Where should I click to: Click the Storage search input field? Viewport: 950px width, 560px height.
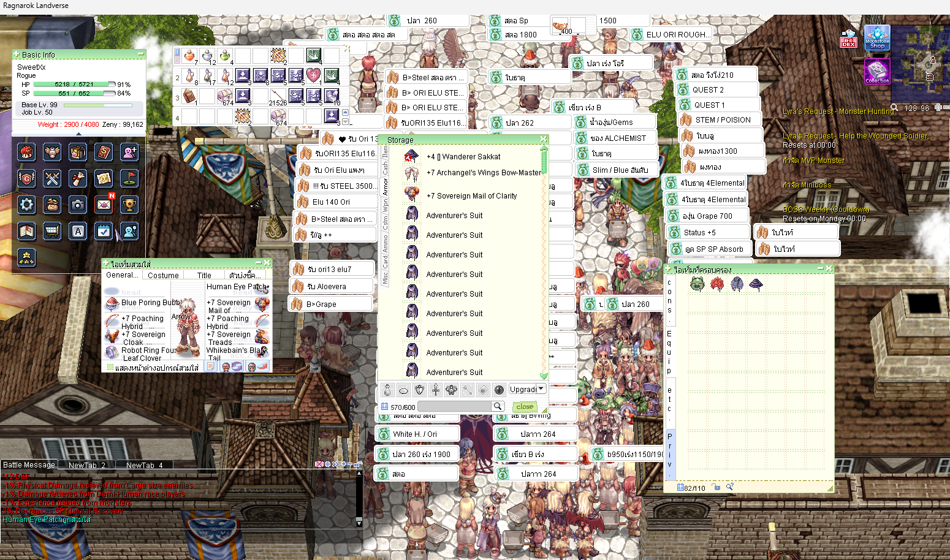pos(455,406)
